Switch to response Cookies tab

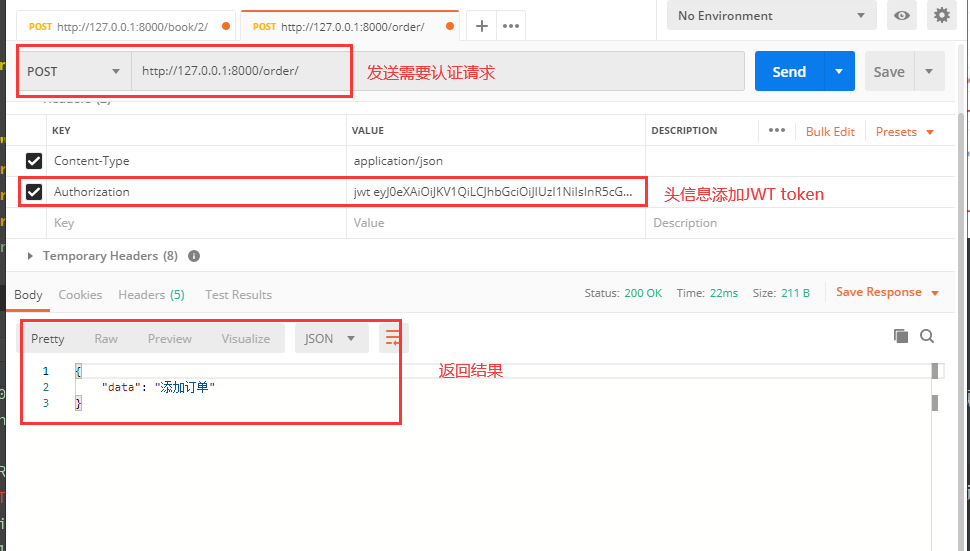click(80, 295)
